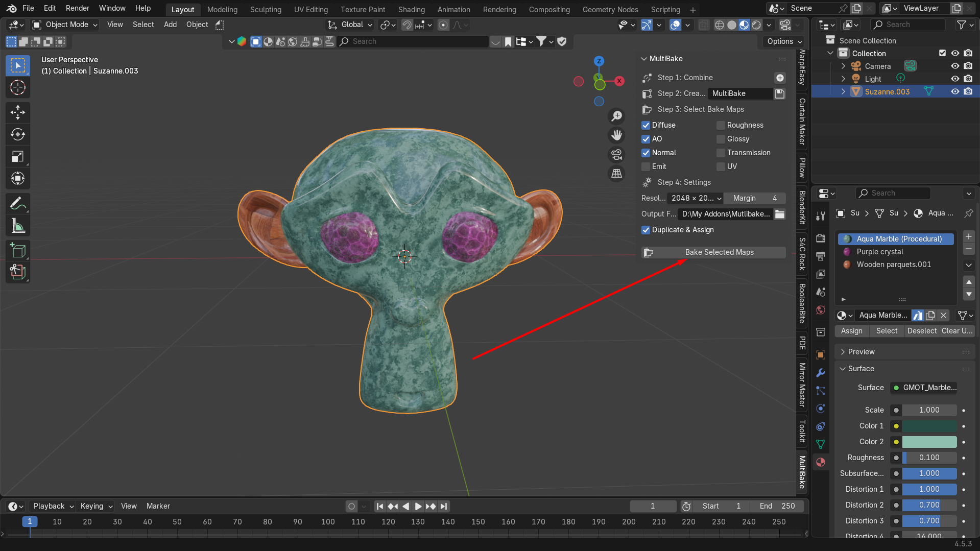Click the Deselect material button
Screen dimensions: 980x551
point(922,331)
